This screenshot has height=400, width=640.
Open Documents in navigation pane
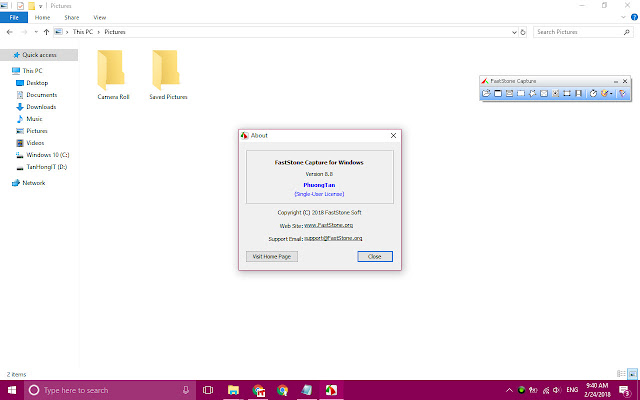click(x=42, y=95)
